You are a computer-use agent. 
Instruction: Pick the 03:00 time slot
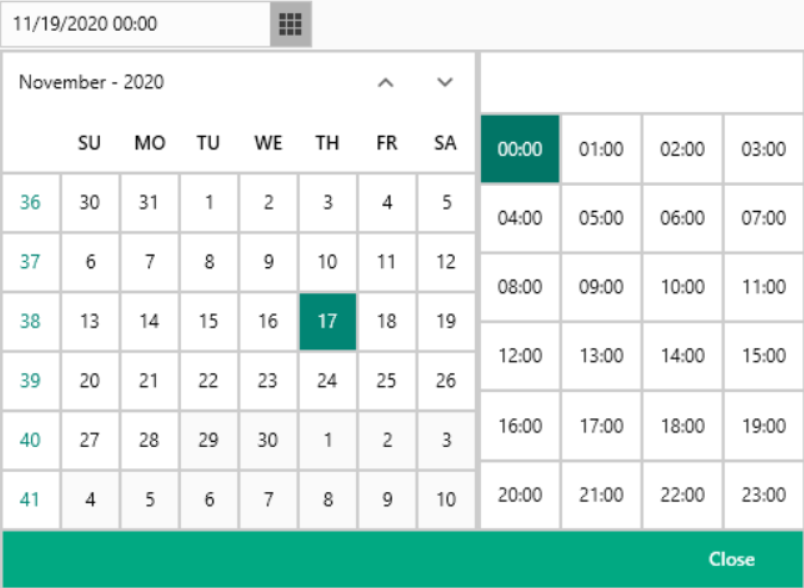click(x=763, y=149)
